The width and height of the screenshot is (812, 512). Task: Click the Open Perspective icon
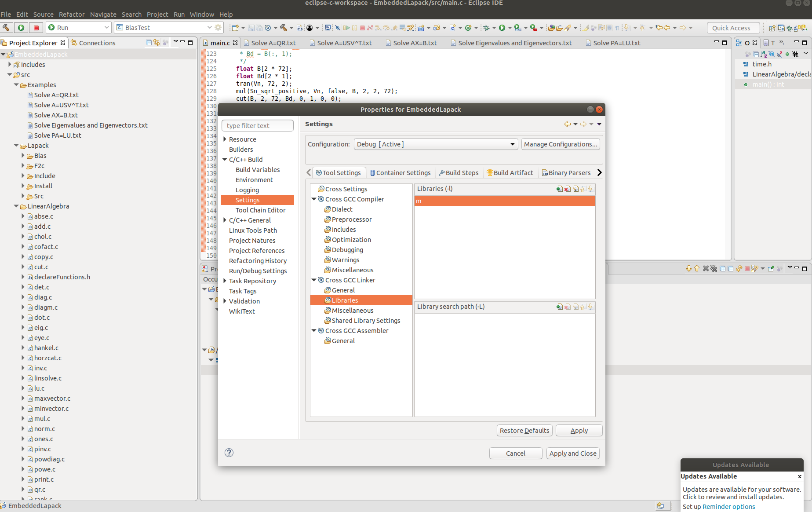click(772, 28)
